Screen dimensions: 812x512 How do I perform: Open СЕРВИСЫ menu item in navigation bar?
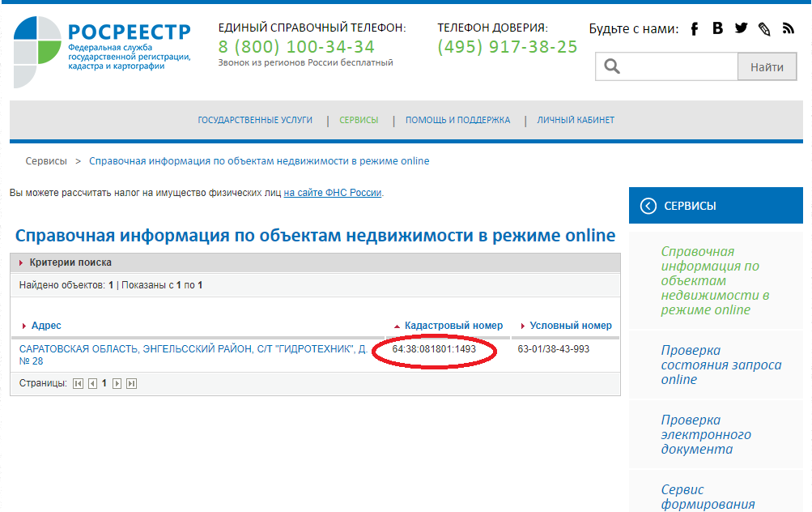click(x=359, y=120)
